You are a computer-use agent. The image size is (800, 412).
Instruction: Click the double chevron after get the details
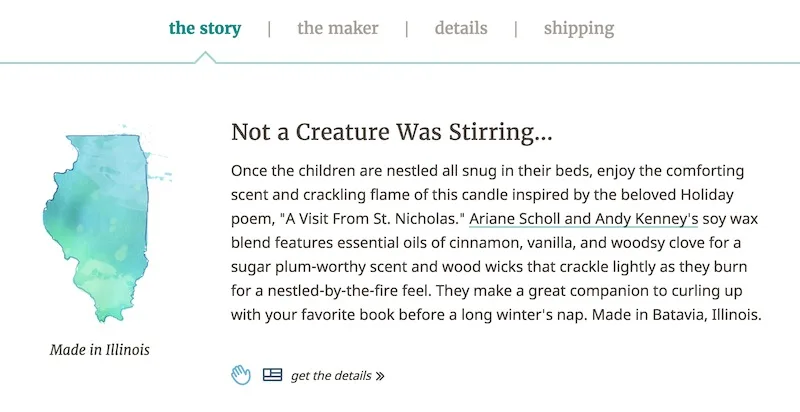379,377
